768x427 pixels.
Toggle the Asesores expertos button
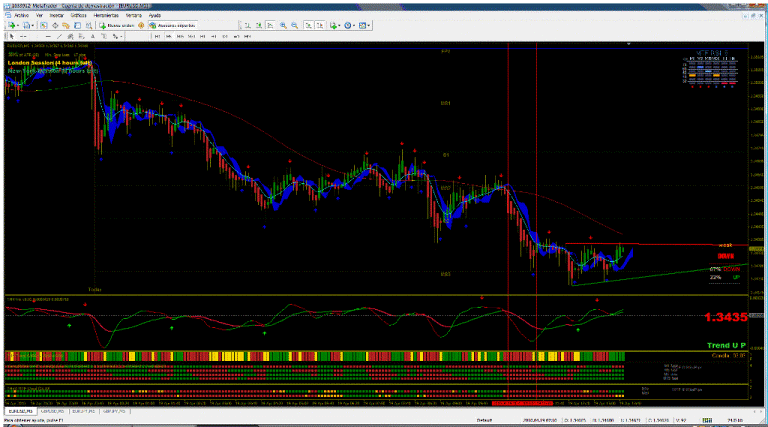(170, 25)
